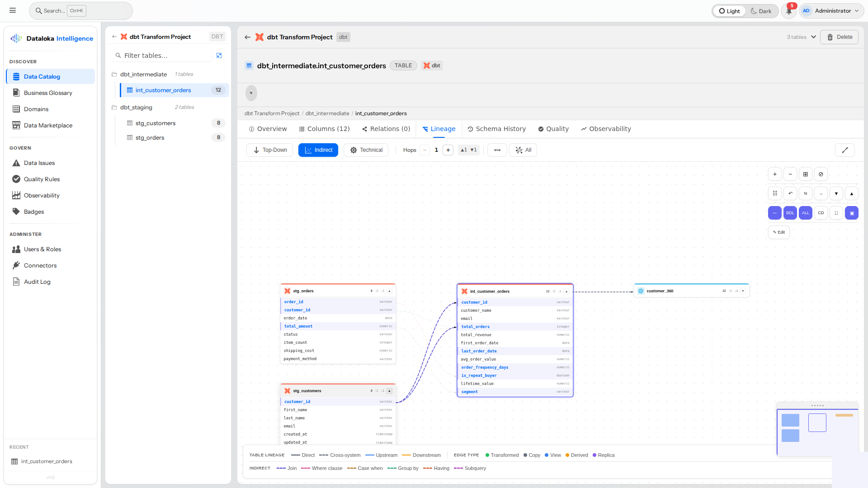Increase hops with the plus stepper

tap(448, 150)
